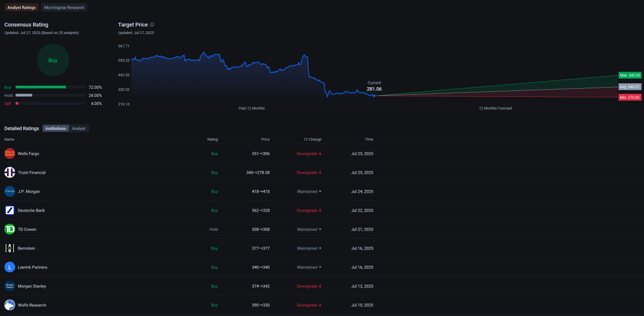Click the Jul 10, 2025 date

tap(362, 305)
